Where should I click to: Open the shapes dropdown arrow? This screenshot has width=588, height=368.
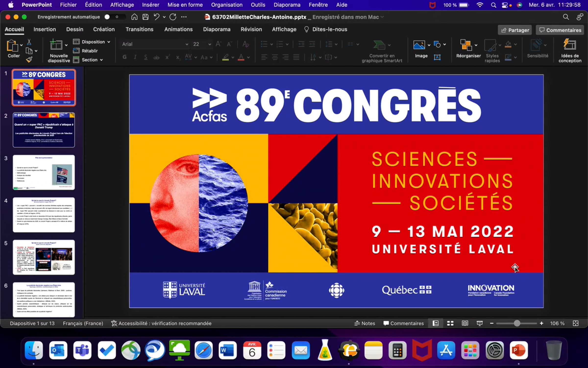coord(445,44)
